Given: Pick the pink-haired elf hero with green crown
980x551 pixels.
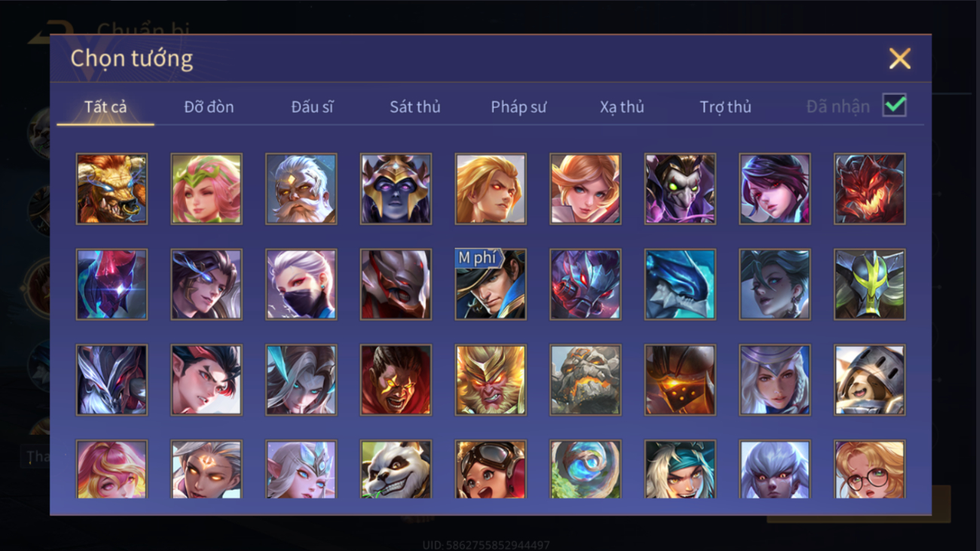Looking at the screenshot, I should tap(206, 189).
